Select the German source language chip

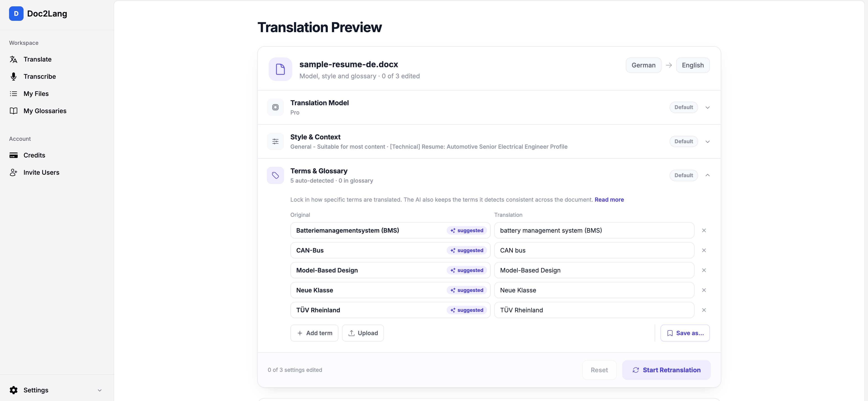click(643, 65)
